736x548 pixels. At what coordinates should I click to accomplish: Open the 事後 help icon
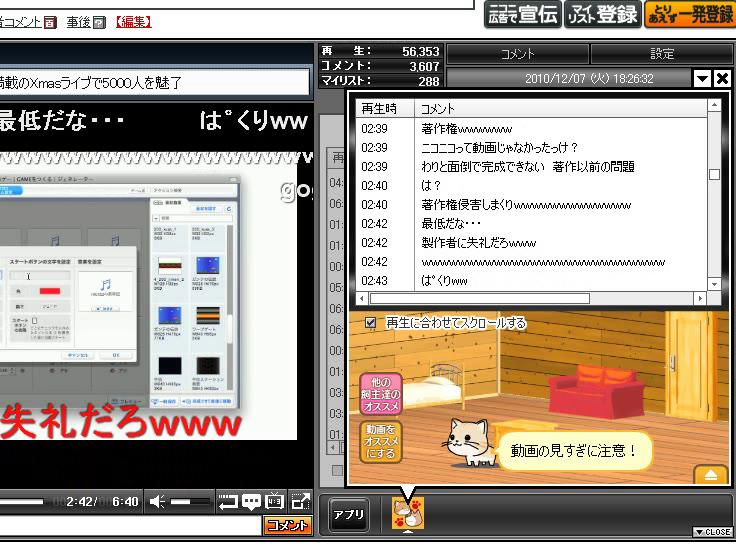coord(100,22)
